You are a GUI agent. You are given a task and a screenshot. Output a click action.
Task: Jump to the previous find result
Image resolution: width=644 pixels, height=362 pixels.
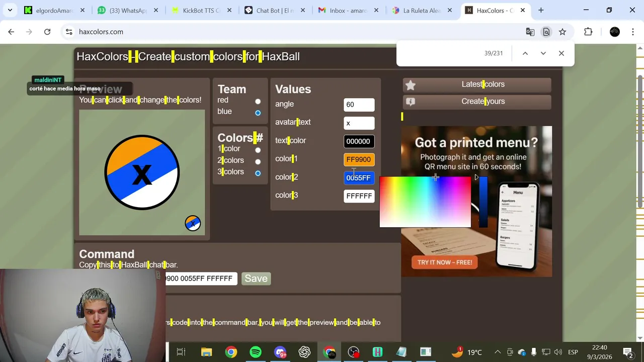tap(525, 53)
